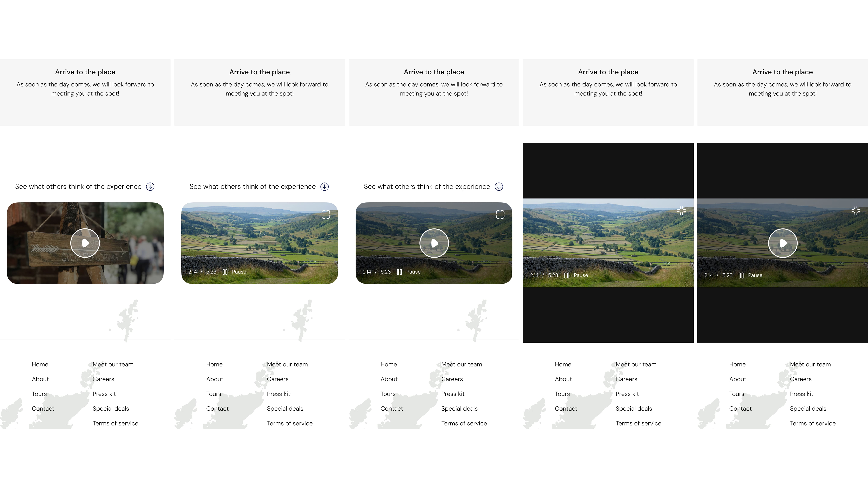This screenshot has width=868, height=488.
Task: Click the 5.23 duration text in fourth frame
Action: pyautogui.click(x=553, y=275)
